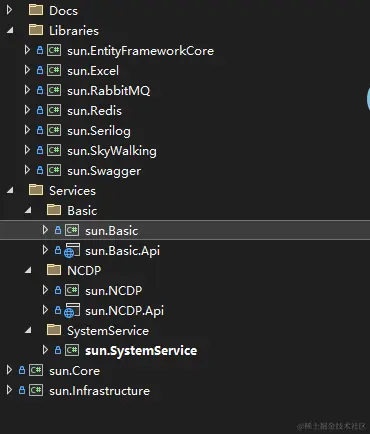This screenshot has width=370, height=434.
Task: Click the C# project icon of sun.Core
Action: pos(36,370)
